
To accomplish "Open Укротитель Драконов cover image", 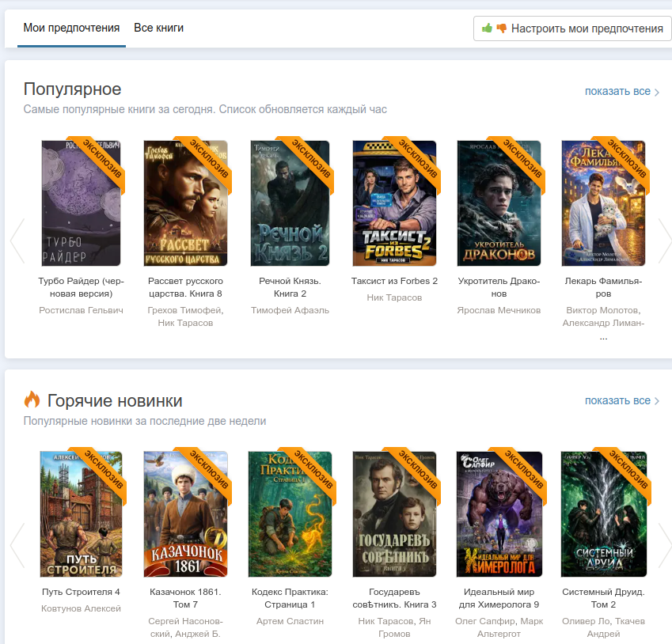I will click(499, 203).
